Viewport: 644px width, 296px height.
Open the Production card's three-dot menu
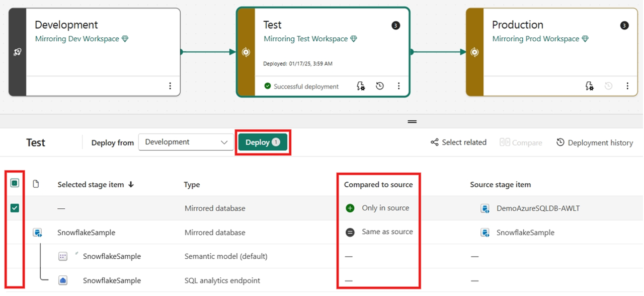click(627, 86)
